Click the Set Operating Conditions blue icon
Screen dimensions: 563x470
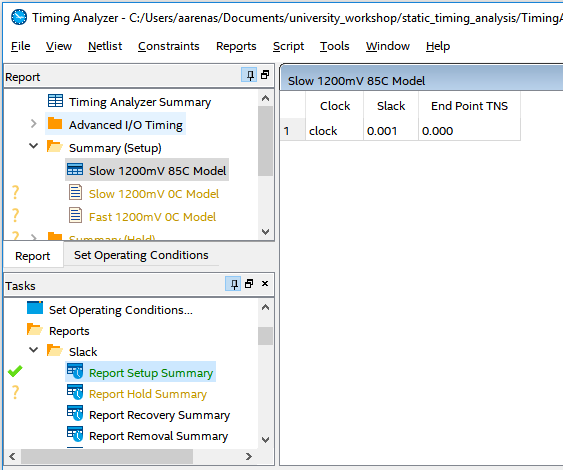(x=35, y=308)
